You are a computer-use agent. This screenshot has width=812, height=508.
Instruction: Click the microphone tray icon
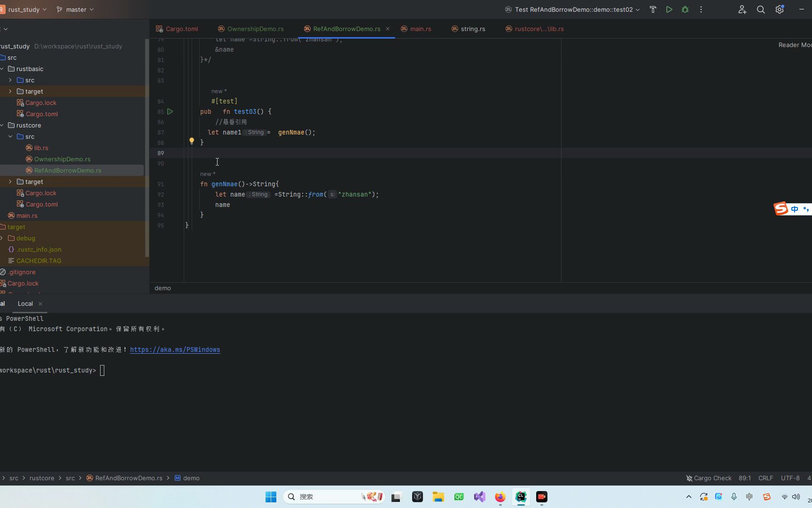[x=734, y=497]
